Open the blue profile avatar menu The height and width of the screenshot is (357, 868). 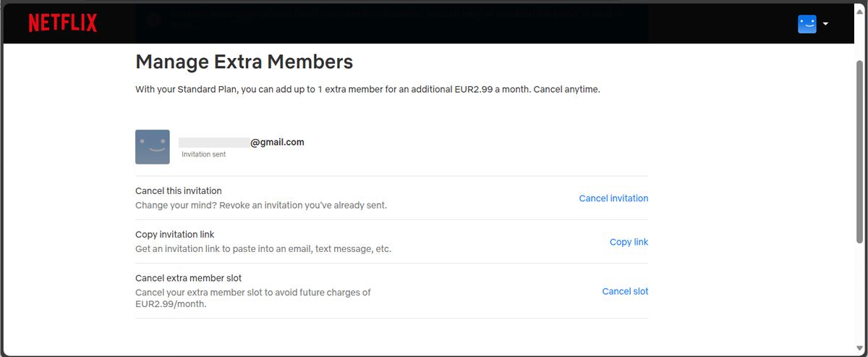click(807, 23)
